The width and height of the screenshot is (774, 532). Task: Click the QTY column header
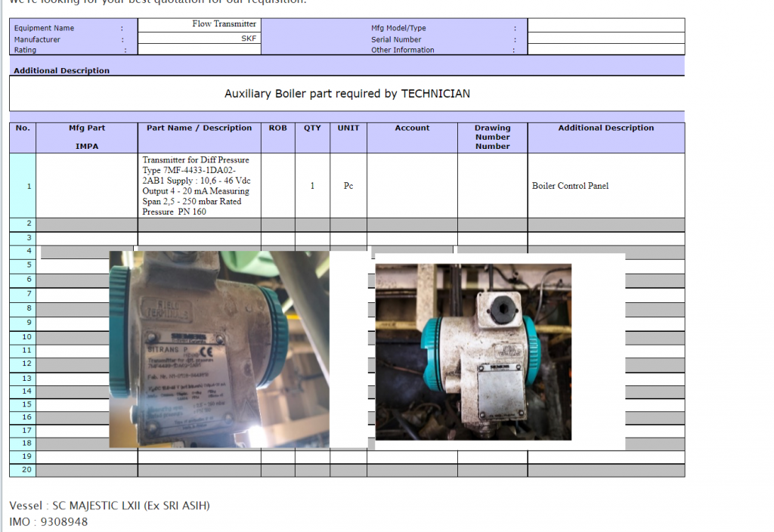pos(312,128)
